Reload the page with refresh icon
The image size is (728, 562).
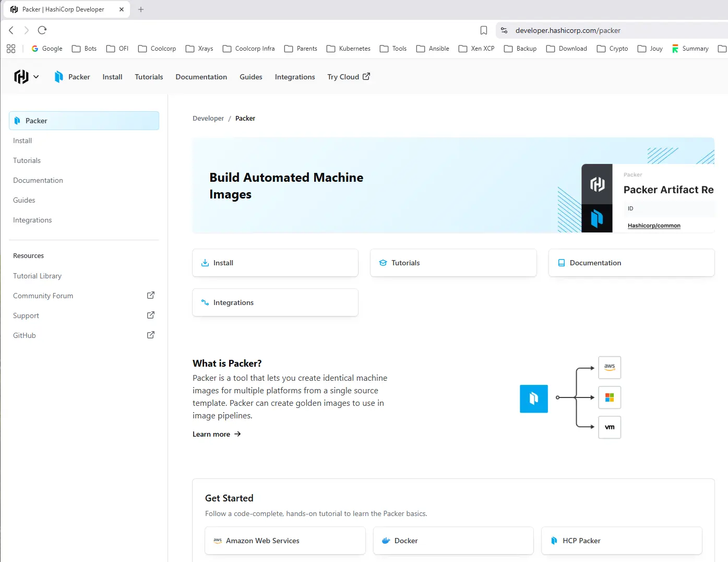pyautogui.click(x=42, y=30)
